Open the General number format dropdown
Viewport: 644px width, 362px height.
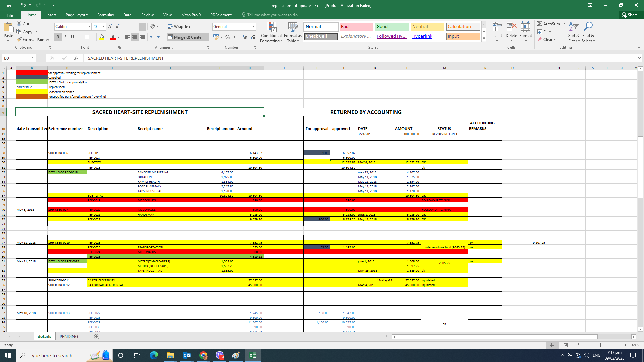click(254, 26)
